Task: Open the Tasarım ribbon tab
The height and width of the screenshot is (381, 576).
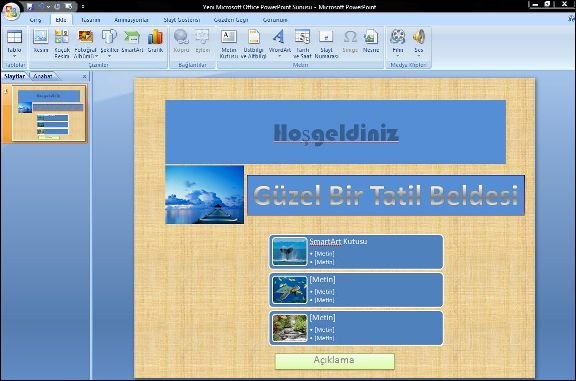Action: coord(90,20)
